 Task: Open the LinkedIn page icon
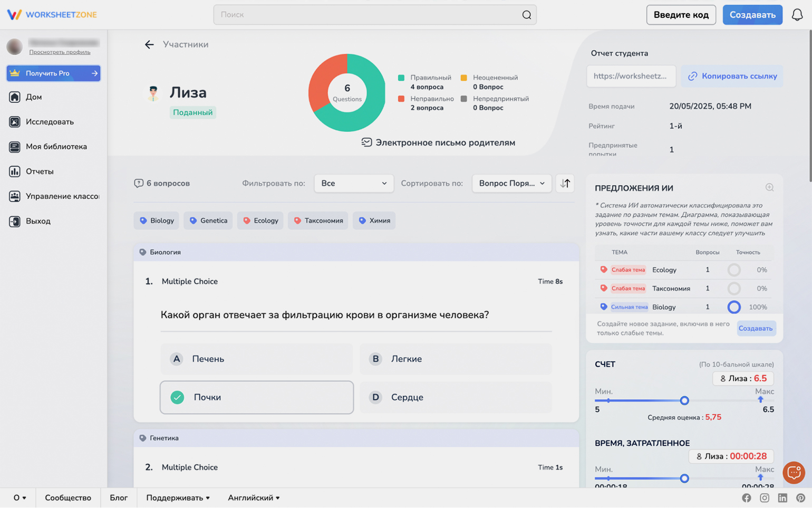point(782,498)
